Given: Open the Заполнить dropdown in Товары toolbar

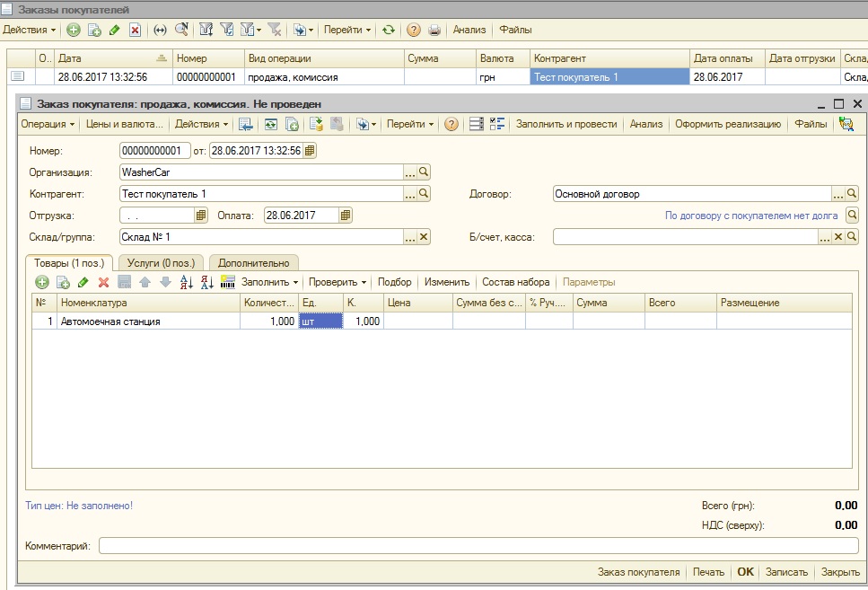Looking at the screenshot, I should click(x=270, y=282).
